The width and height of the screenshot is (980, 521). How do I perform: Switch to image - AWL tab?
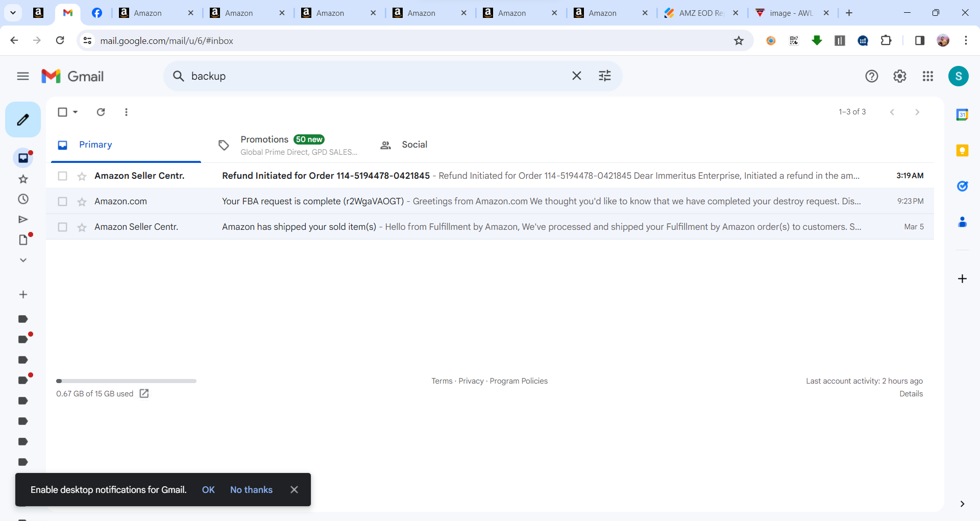pos(792,13)
